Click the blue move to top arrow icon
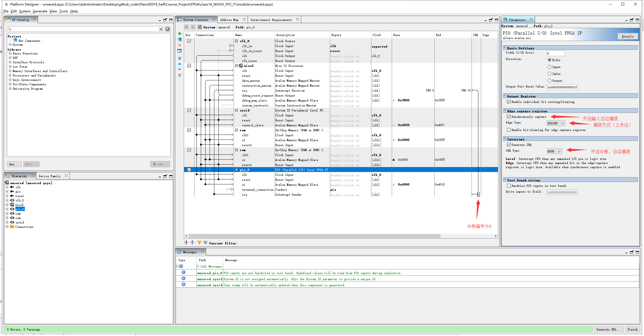 coord(180,58)
